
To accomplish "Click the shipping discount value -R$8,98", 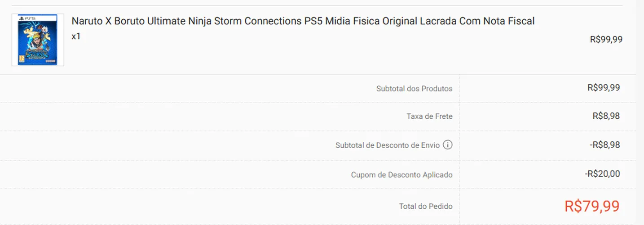I will pyautogui.click(x=605, y=145).
